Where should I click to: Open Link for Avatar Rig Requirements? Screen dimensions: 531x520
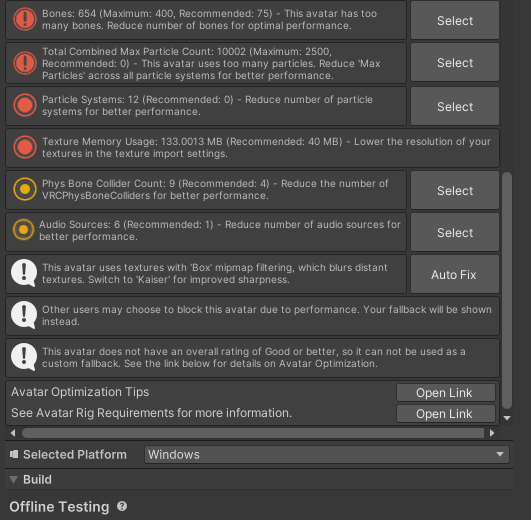click(446, 414)
